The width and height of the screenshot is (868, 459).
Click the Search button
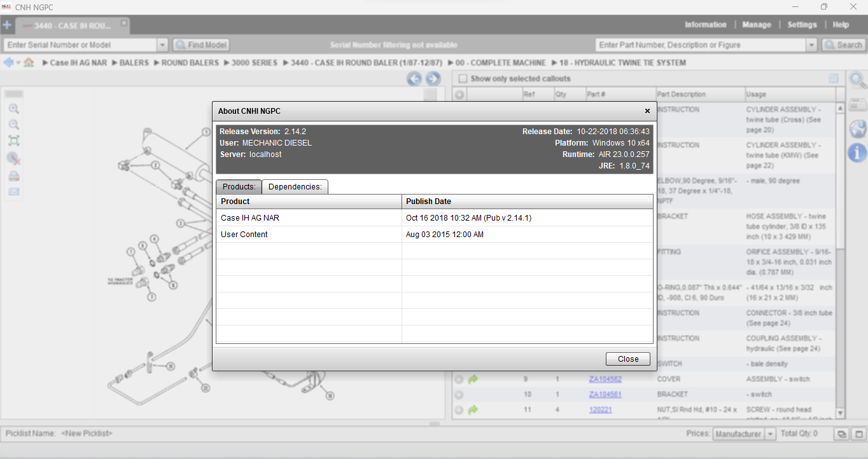point(843,45)
